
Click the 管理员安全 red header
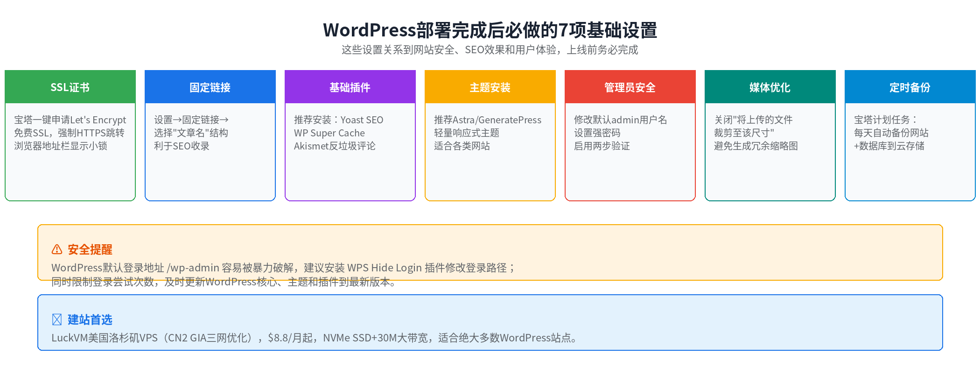click(x=630, y=87)
